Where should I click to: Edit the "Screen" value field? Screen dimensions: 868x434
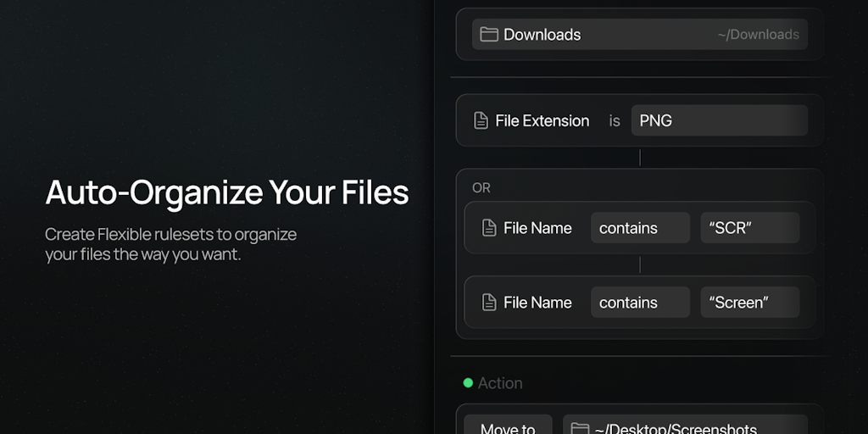tap(749, 303)
